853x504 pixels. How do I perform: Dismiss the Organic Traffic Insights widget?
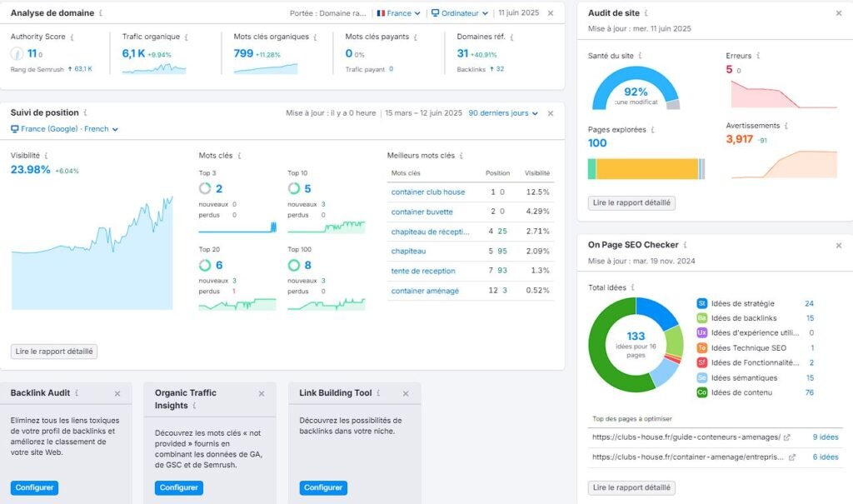click(261, 393)
